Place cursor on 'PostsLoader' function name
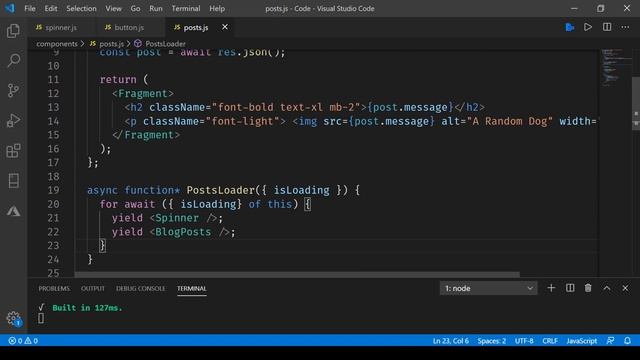The image size is (640, 360). click(x=221, y=190)
